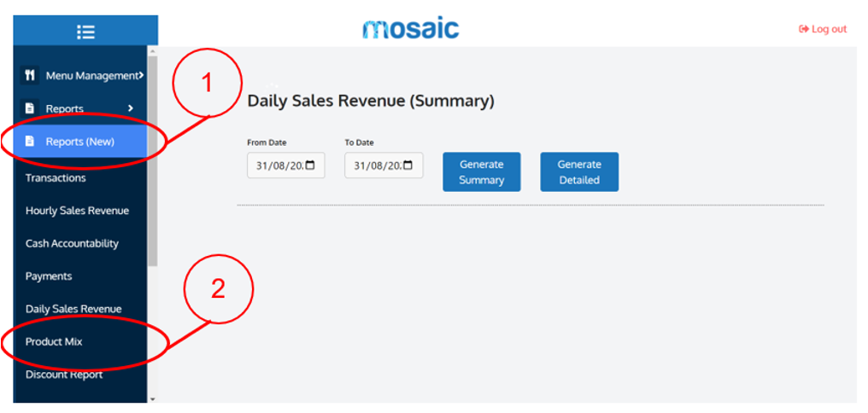Expand the Reports submenu chevron
Screen dimensions: 868x413
pos(131,108)
